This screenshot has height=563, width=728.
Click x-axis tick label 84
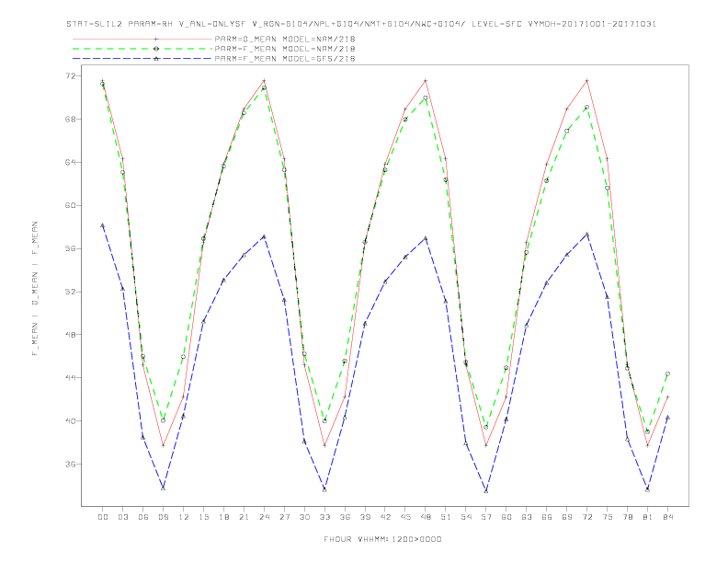667,517
